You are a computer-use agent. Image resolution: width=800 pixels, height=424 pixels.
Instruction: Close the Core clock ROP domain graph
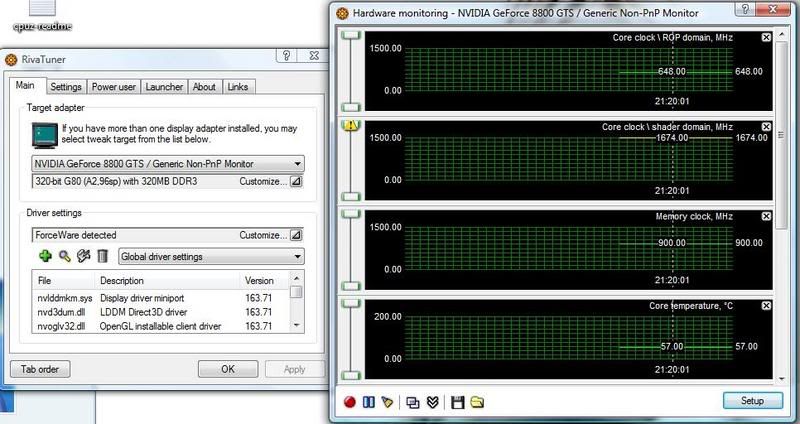tap(766, 37)
